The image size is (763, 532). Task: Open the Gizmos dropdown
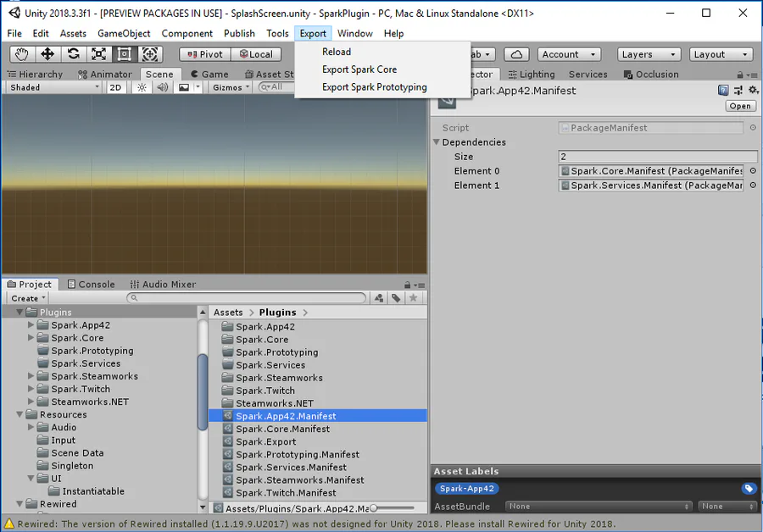231,87
